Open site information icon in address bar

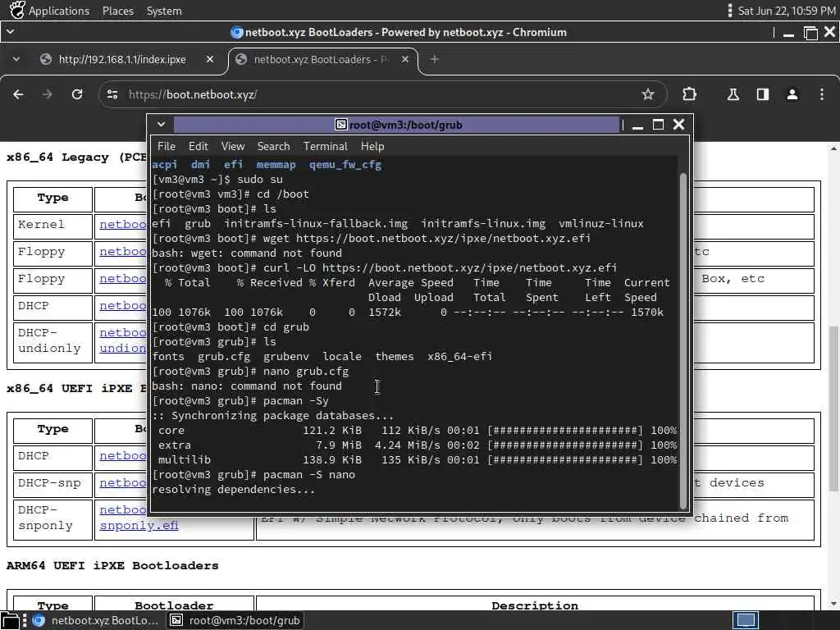point(112,94)
